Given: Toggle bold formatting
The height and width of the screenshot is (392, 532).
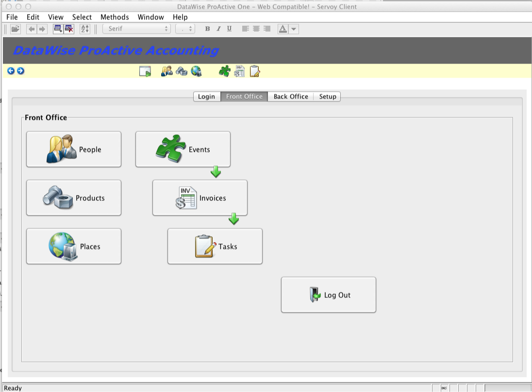Looking at the screenshot, I should (207, 29).
